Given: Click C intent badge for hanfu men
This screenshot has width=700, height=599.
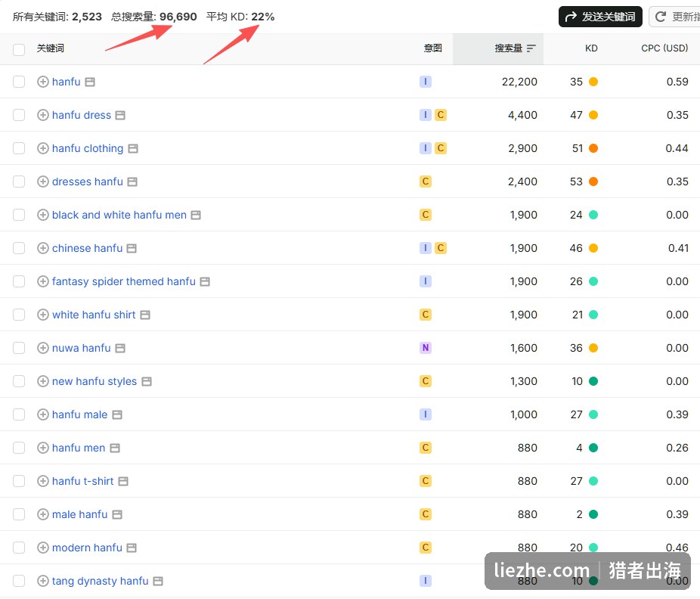Looking at the screenshot, I should coord(425,448).
